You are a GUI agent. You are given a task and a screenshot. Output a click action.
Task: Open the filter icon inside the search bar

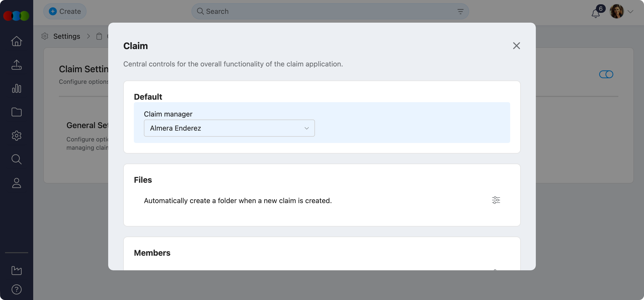click(x=460, y=11)
